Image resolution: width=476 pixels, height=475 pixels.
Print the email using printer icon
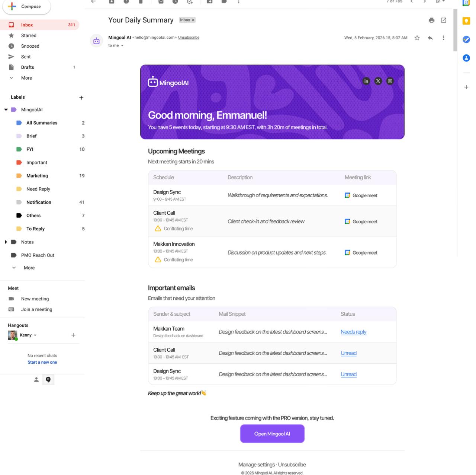click(431, 20)
